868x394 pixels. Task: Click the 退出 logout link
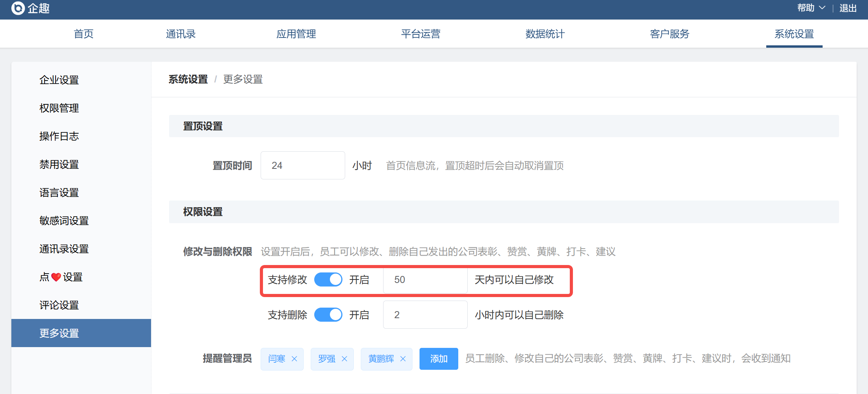[x=848, y=8]
